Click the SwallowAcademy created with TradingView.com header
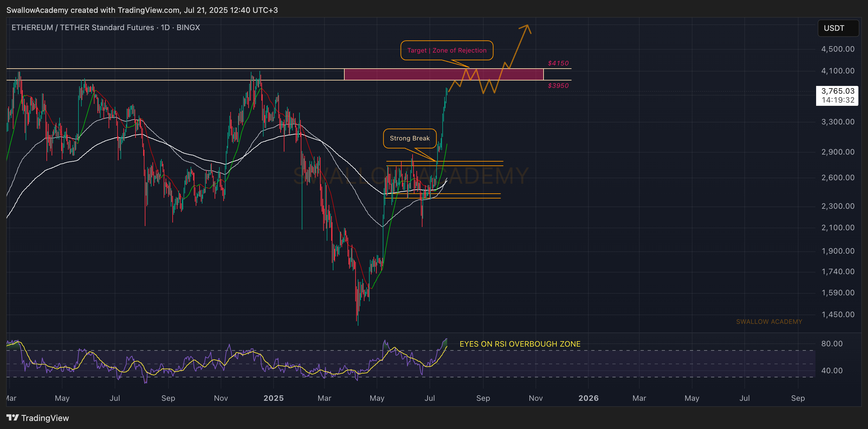 click(x=142, y=10)
